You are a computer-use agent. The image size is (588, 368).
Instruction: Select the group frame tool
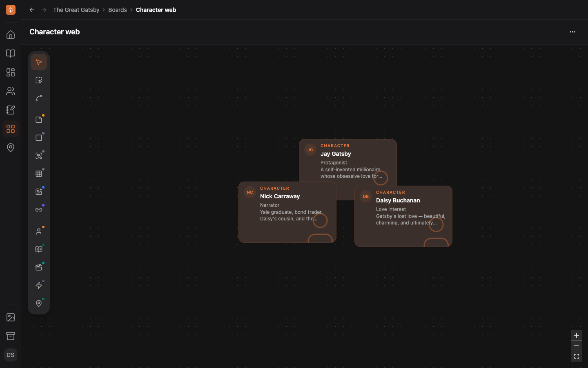pos(39,156)
